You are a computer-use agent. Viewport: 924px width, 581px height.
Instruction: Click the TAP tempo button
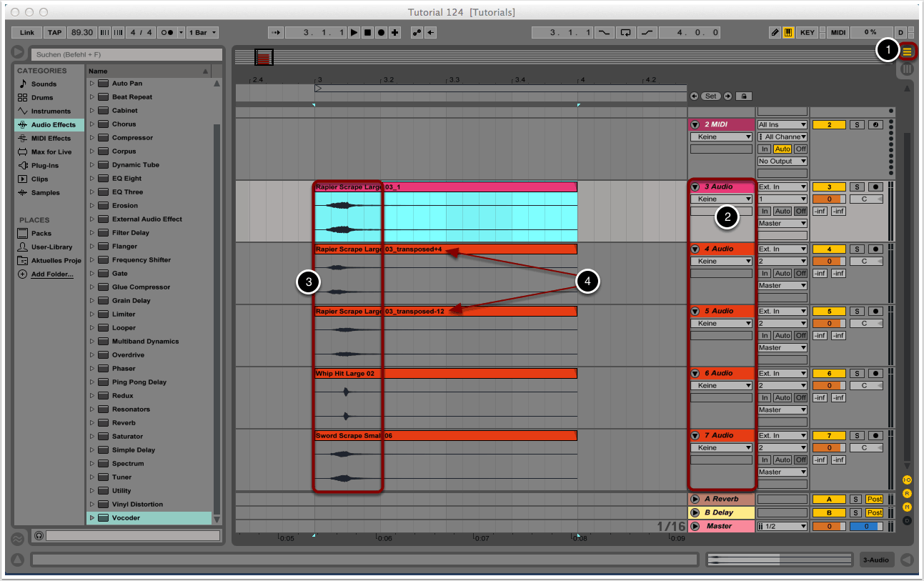click(x=54, y=33)
